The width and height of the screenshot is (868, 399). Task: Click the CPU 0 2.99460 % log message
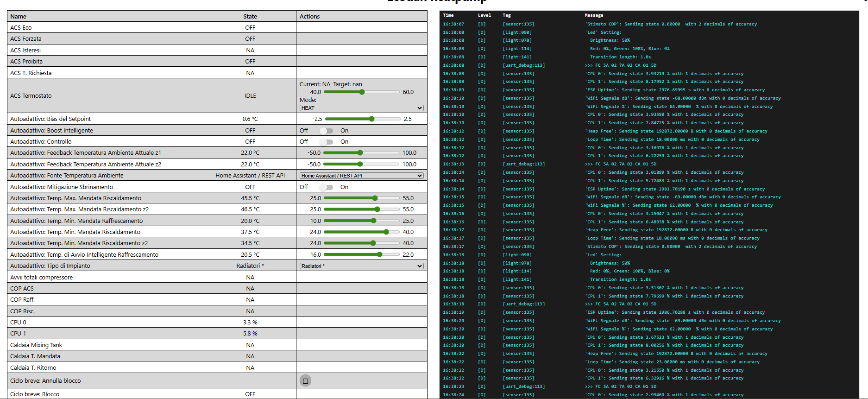(664, 395)
